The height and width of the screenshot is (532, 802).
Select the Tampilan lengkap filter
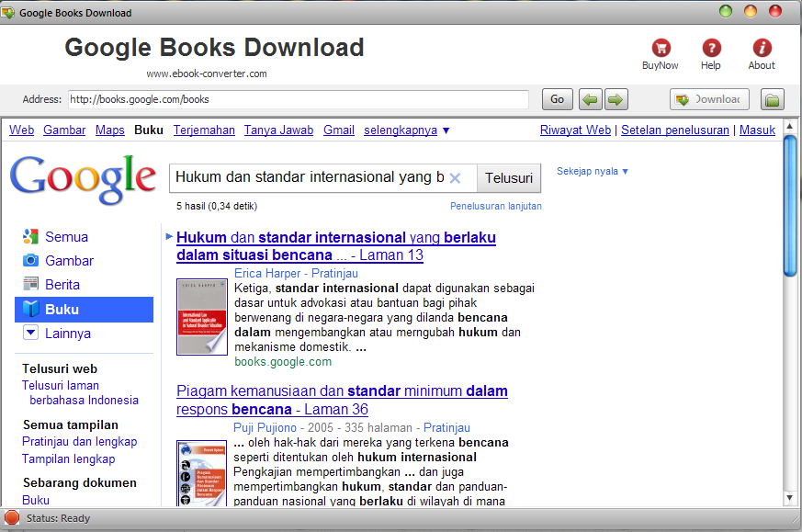69,458
